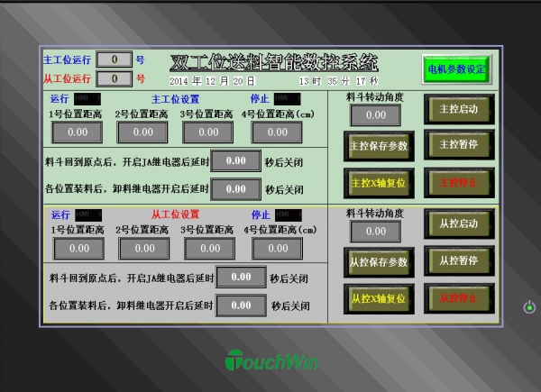Image resolution: width=541 pixels, height=392 pixels.
Task: Click the 主工位 运行 status indicator
Action: pos(87,98)
